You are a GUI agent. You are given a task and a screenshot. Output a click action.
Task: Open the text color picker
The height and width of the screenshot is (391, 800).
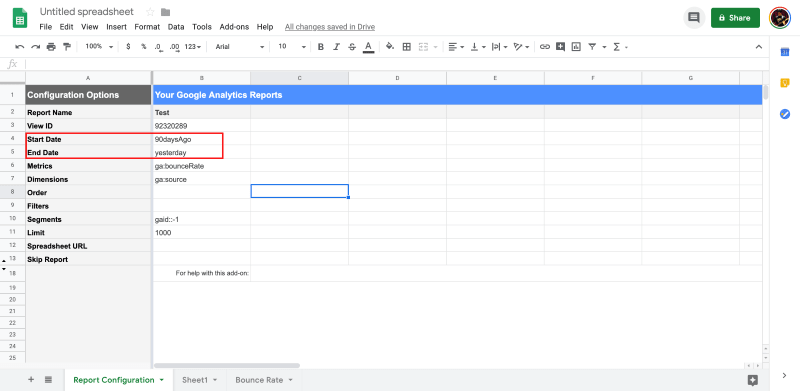tap(368, 47)
